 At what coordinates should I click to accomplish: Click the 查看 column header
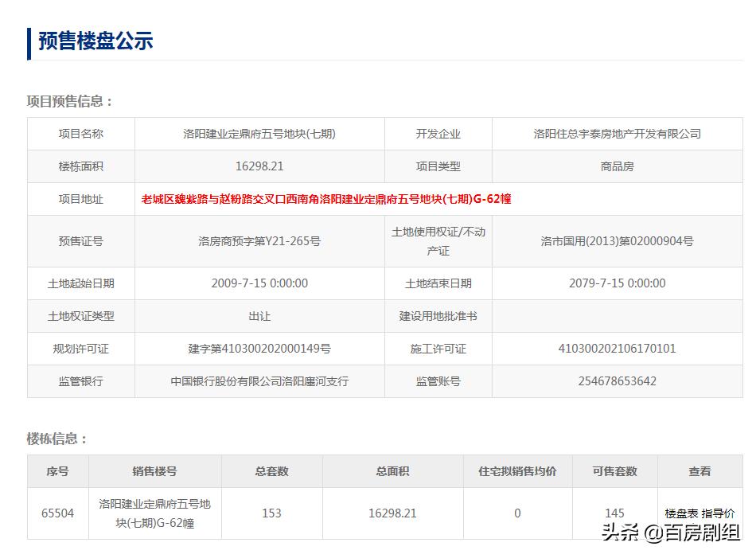point(699,471)
